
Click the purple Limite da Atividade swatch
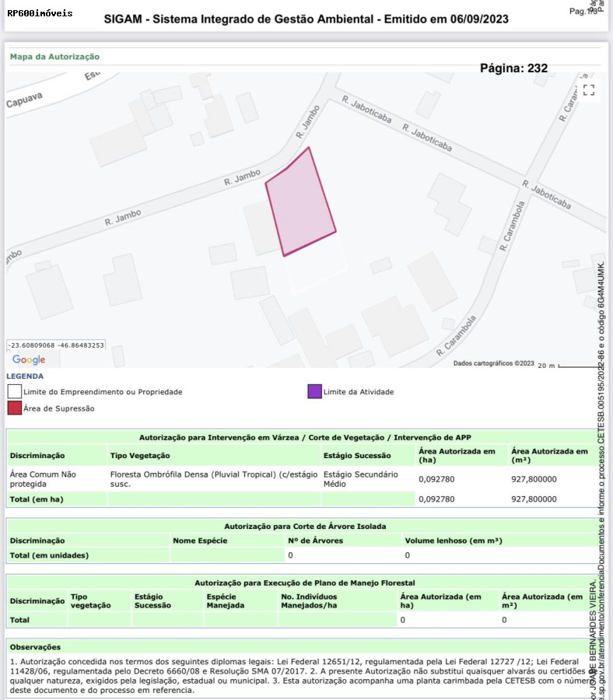314,391
